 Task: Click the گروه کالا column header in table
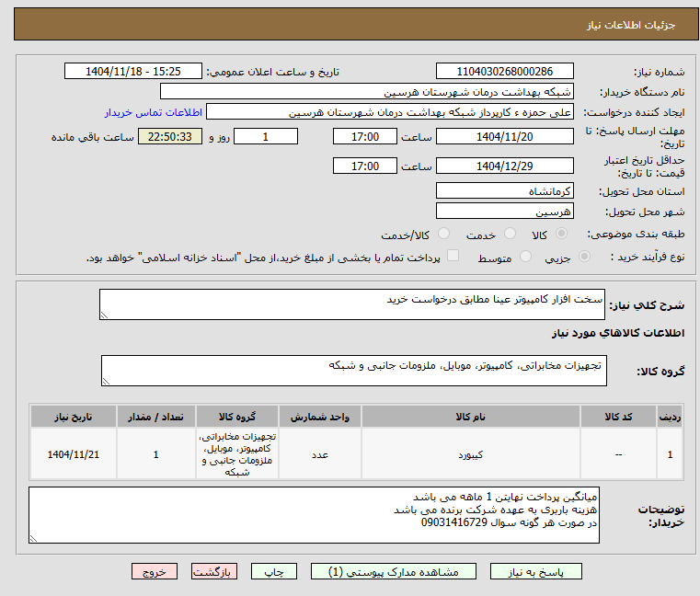(x=237, y=417)
